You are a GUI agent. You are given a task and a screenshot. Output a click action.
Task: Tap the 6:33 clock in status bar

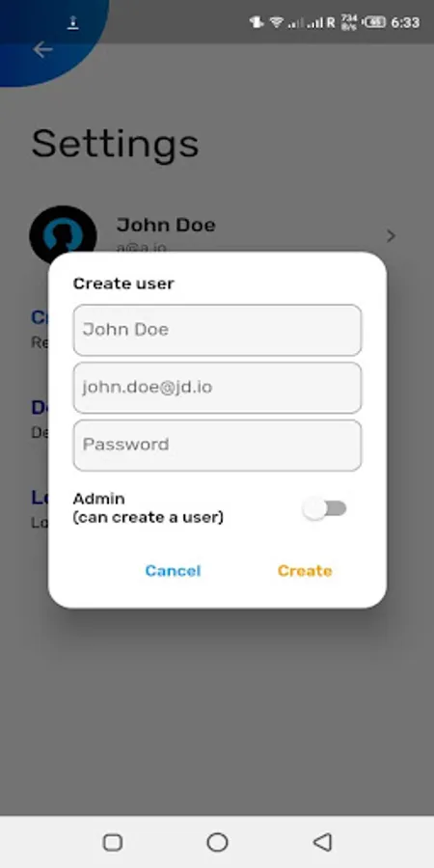405,23
